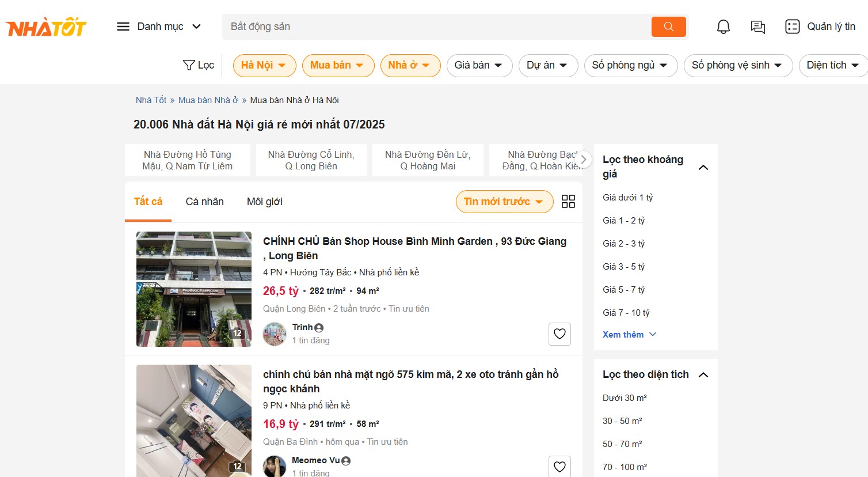Click the orange search magnifier button
Screen dimensions: 868x477
pyautogui.click(x=668, y=26)
